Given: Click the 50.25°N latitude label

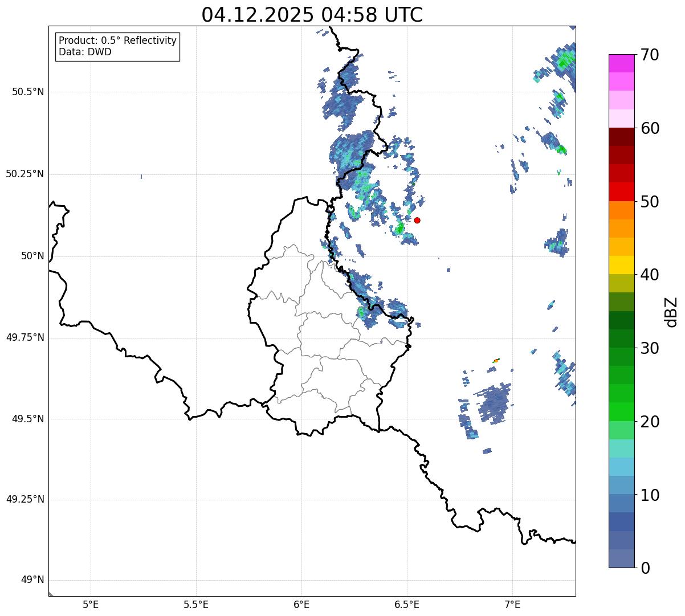Looking at the screenshot, I should point(25,174).
